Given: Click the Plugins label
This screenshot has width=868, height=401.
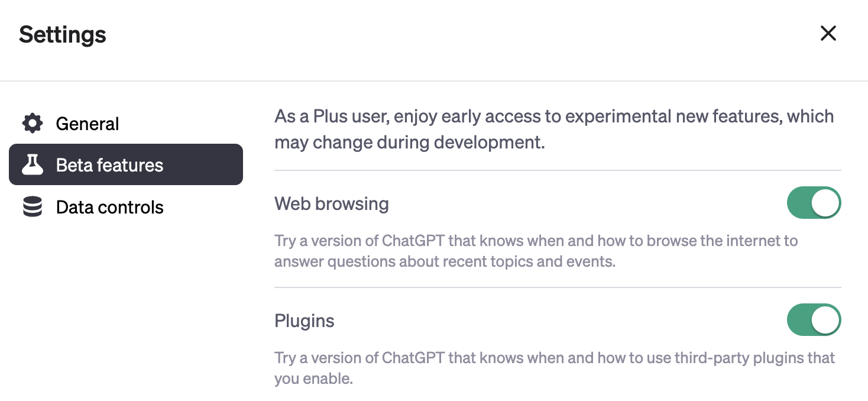Looking at the screenshot, I should click(x=304, y=321).
